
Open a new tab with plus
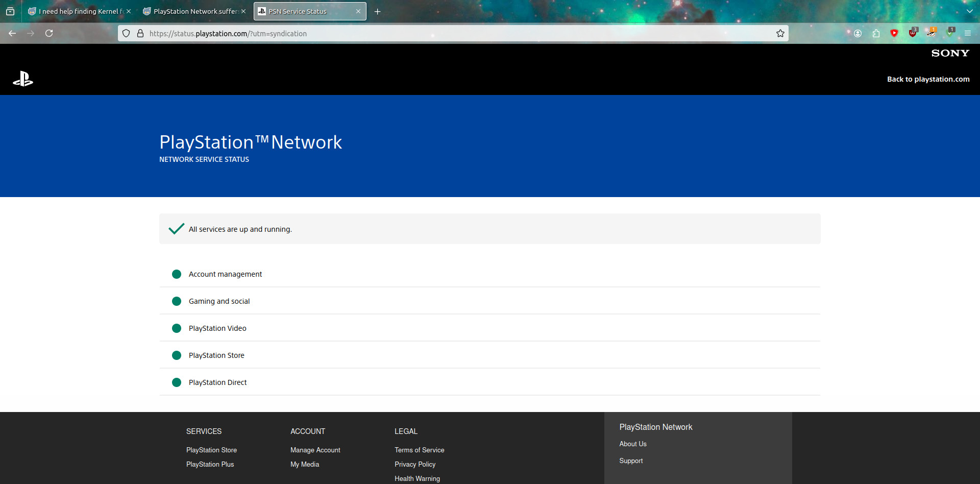point(378,11)
